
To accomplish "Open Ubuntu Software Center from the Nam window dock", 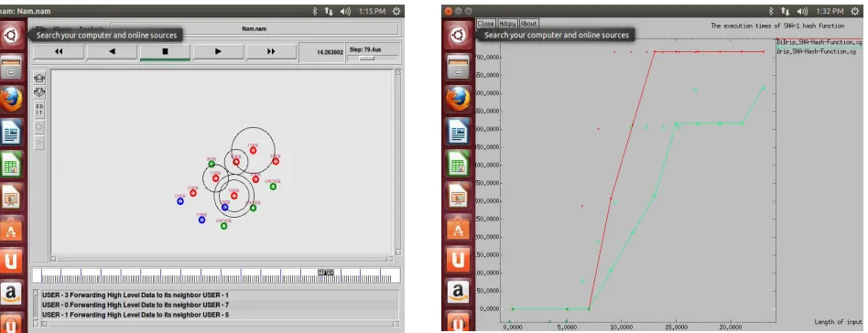I will [11, 229].
